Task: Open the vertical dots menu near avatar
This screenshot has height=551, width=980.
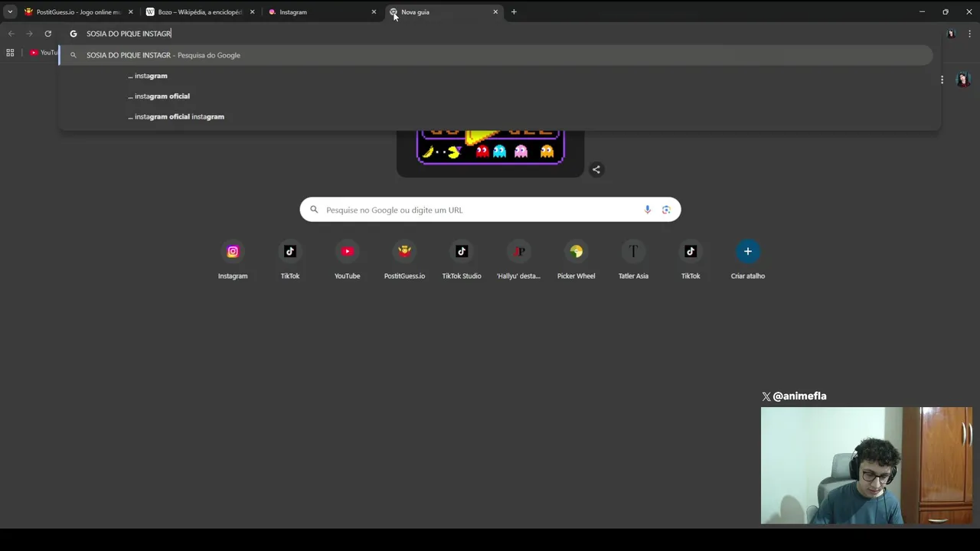Action: 942,80
